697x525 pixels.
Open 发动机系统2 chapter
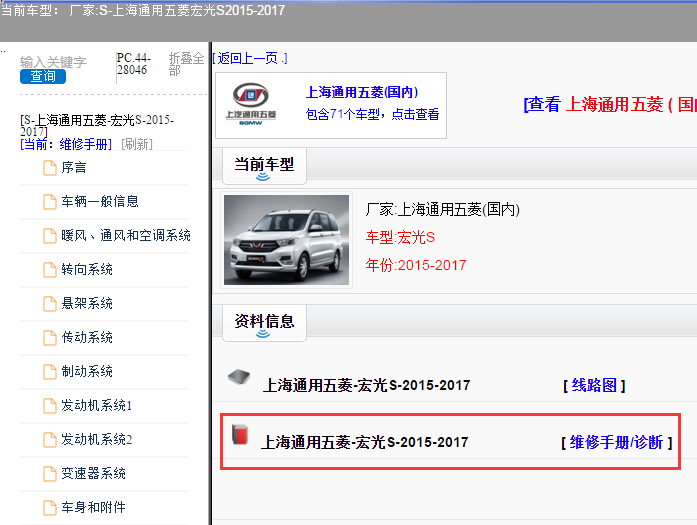96,439
